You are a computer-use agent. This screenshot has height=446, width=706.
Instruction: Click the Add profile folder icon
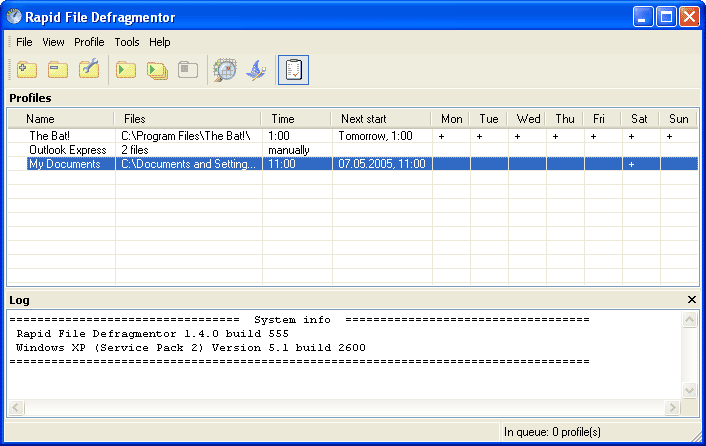27,70
